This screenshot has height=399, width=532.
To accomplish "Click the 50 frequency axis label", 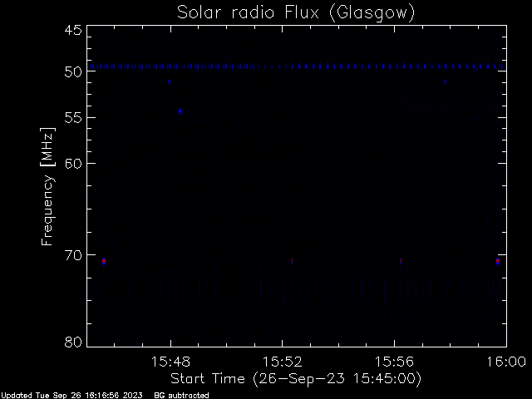I will [x=73, y=71].
